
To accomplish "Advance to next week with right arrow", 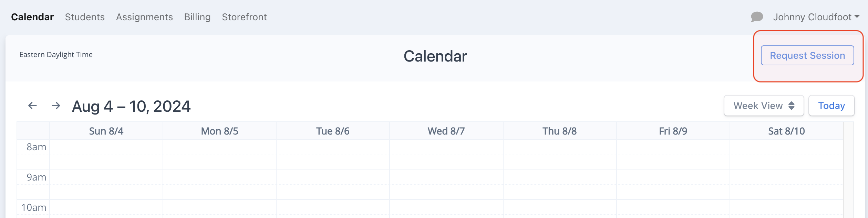I will [56, 106].
